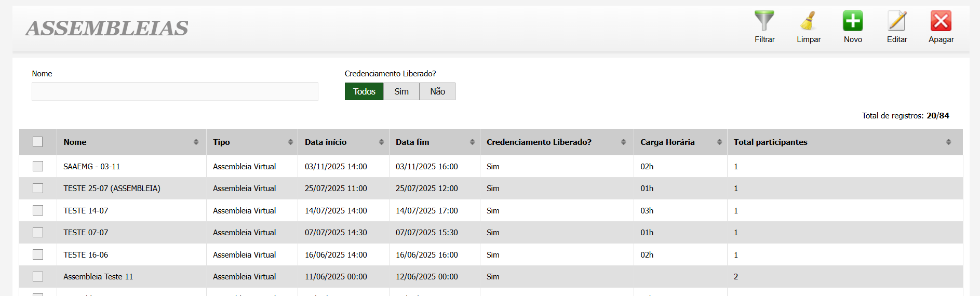The width and height of the screenshot is (980, 296).
Task: Select the TESTE 14-07 row checkbox
Action: coord(38,210)
